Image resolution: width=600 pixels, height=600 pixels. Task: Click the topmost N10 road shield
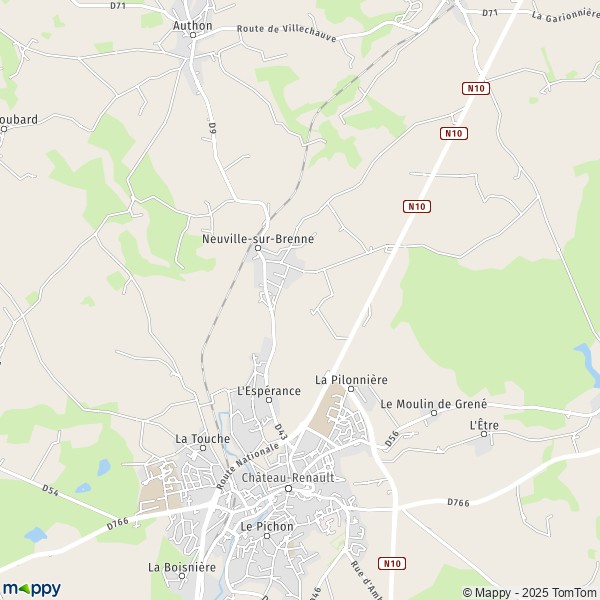click(x=476, y=88)
